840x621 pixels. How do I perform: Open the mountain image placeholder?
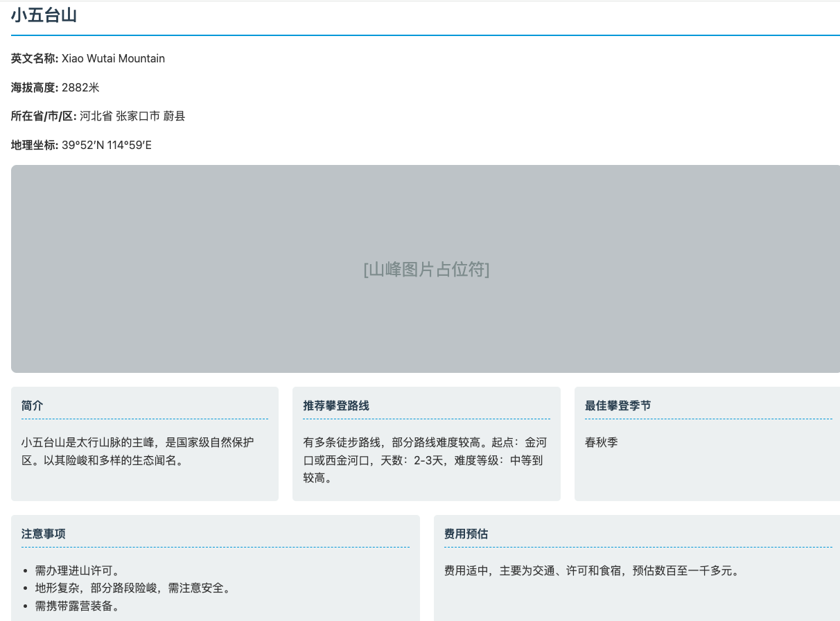(426, 269)
